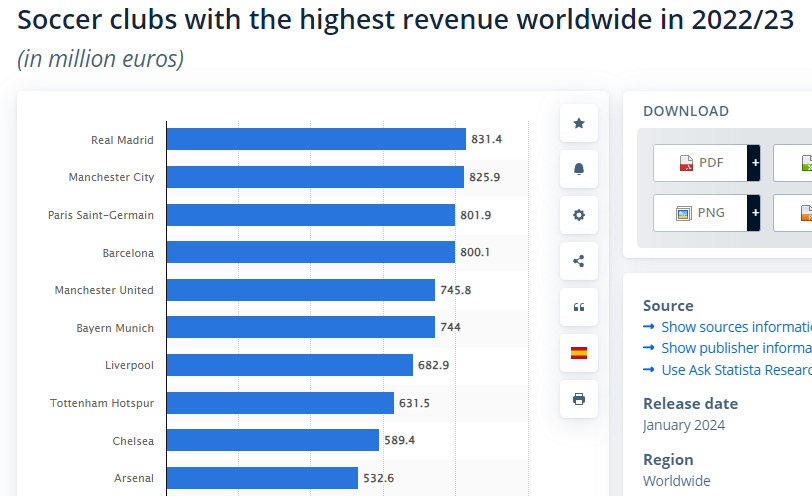Click the Arsenal revenue bar
Image resolution: width=812 pixels, height=496 pixels.
tap(262, 478)
